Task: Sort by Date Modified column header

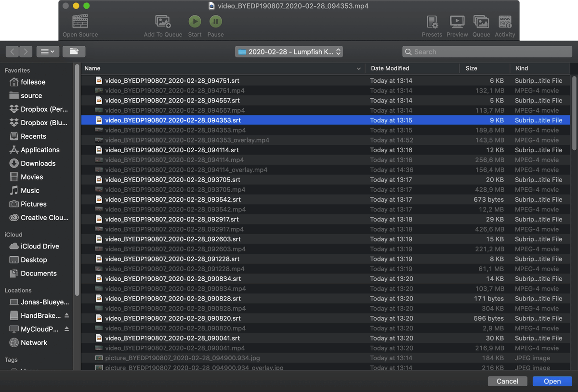Action: (412, 68)
